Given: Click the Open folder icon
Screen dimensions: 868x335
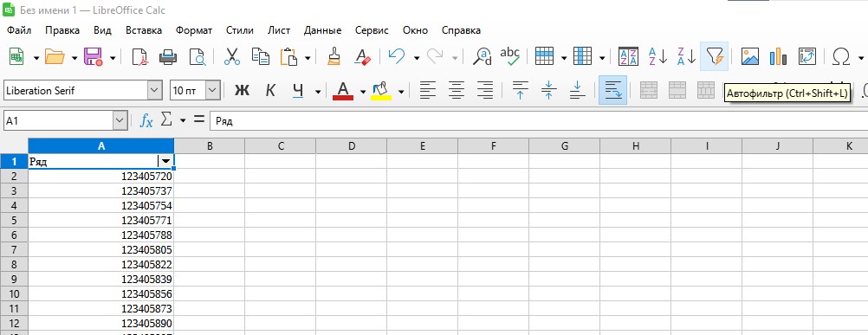Looking at the screenshot, I should (x=55, y=56).
